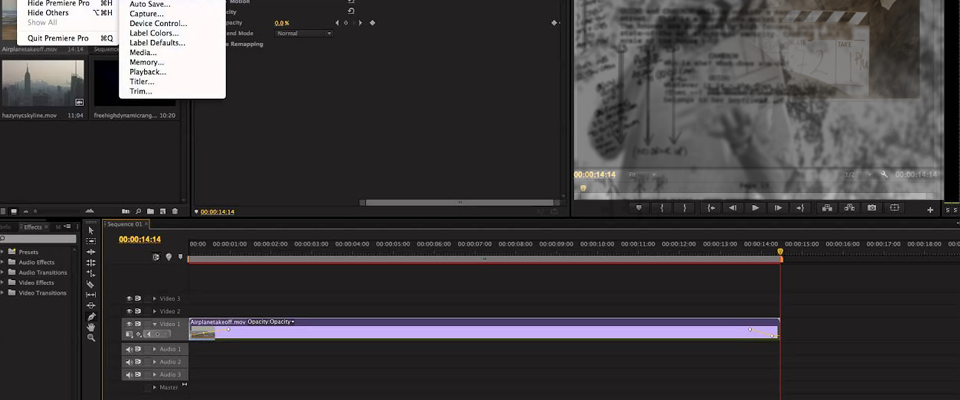The height and width of the screenshot is (400, 960).
Task: Click the trash icon in Project panel
Action: tap(174, 211)
